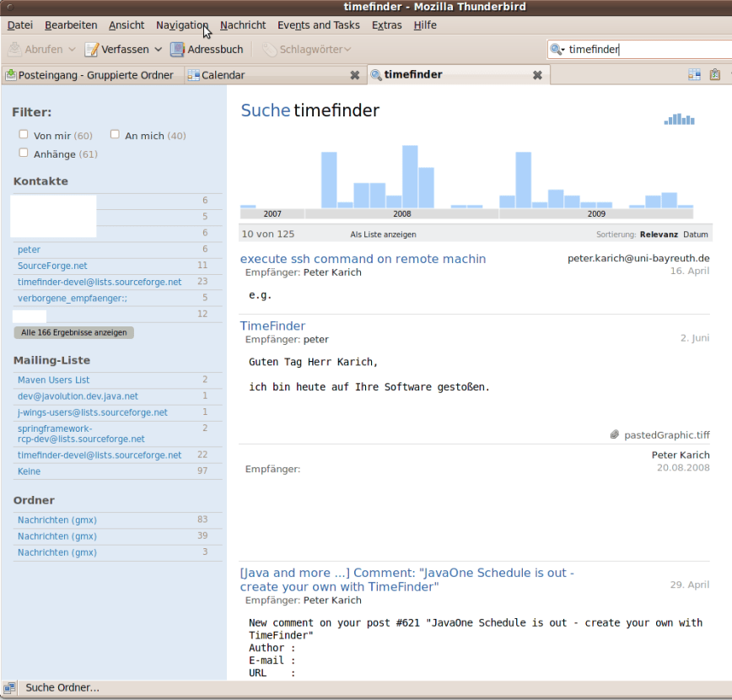This screenshot has height=700, width=732.
Task: Expand the search engine dropdown in the search box
Action: [x=557, y=50]
